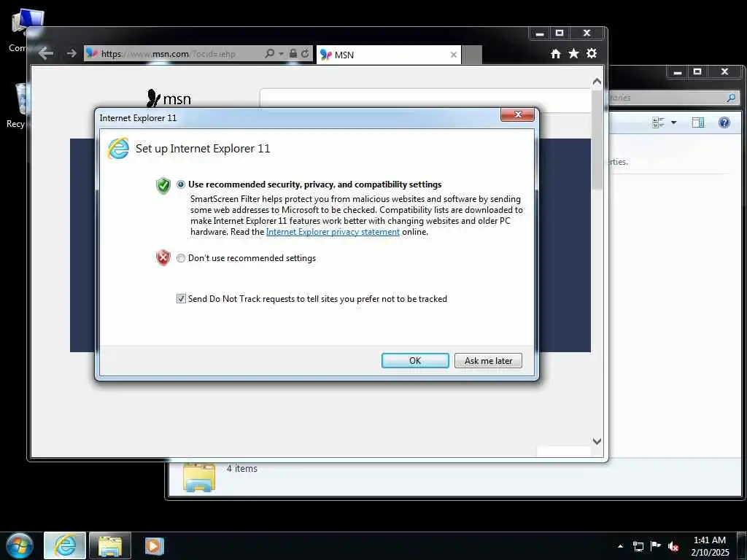Select Use recommended security settings option
The width and height of the screenshot is (747, 560).
pyautogui.click(x=181, y=184)
